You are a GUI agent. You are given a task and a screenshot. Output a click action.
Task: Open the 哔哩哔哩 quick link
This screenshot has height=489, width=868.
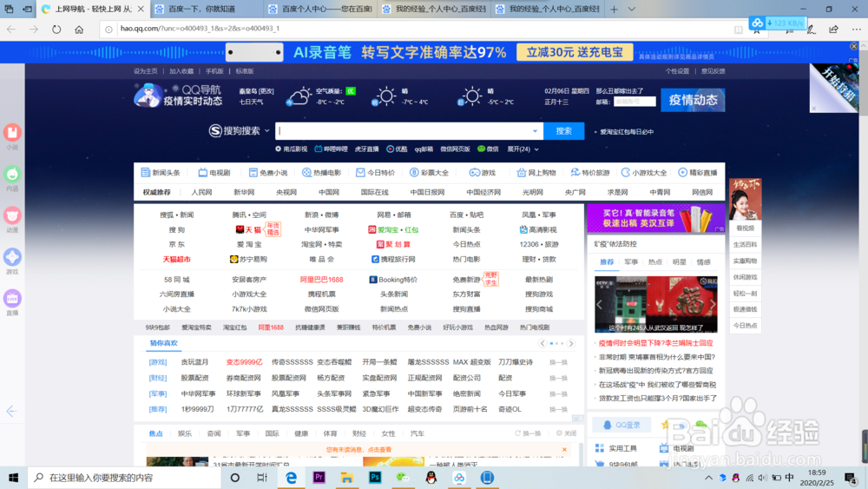tap(331, 149)
